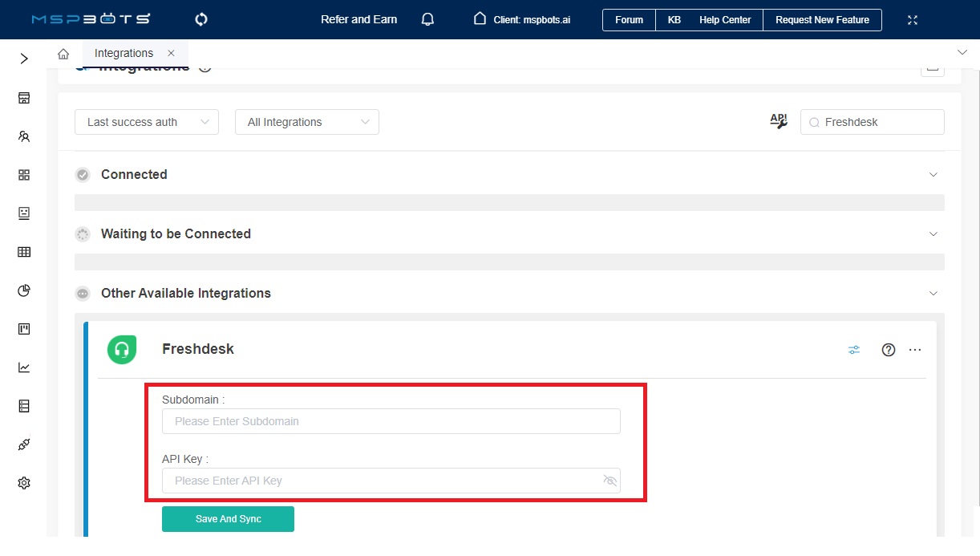Click inside the Subdomain input field
980x556 pixels.
391,420
